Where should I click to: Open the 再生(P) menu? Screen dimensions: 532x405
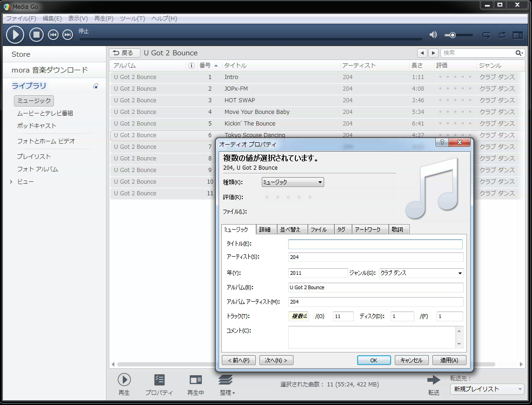[x=104, y=18]
